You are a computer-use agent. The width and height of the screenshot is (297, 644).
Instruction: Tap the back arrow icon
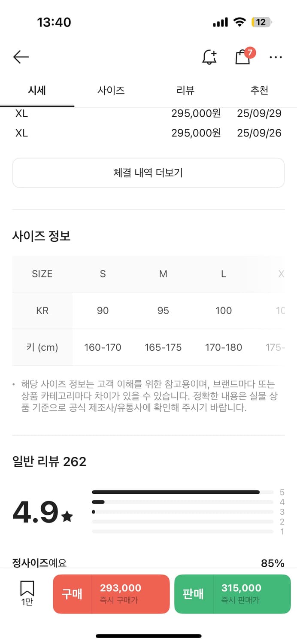tap(21, 57)
